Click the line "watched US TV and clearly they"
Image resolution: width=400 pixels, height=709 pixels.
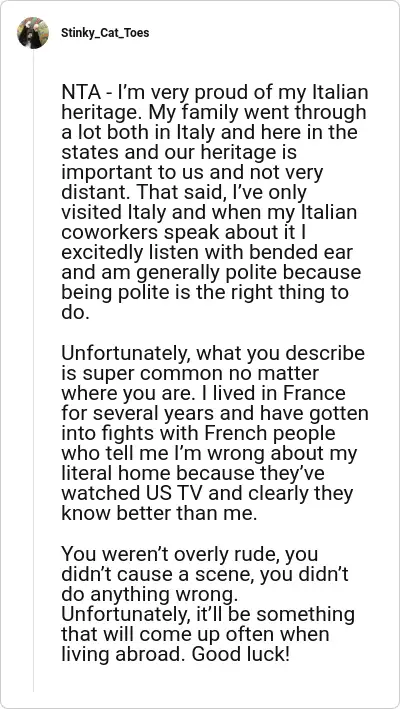pyautogui.click(x=207, y=493)
